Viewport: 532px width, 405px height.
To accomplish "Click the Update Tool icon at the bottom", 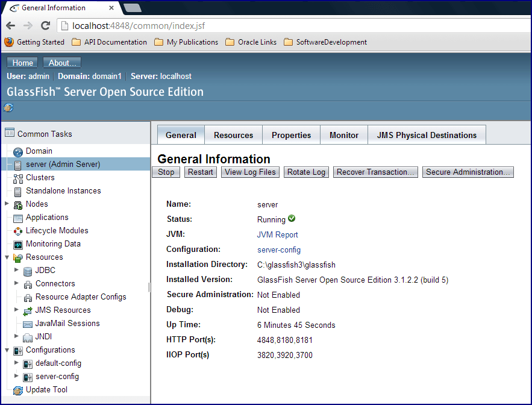I will click(x=17, y=390).
